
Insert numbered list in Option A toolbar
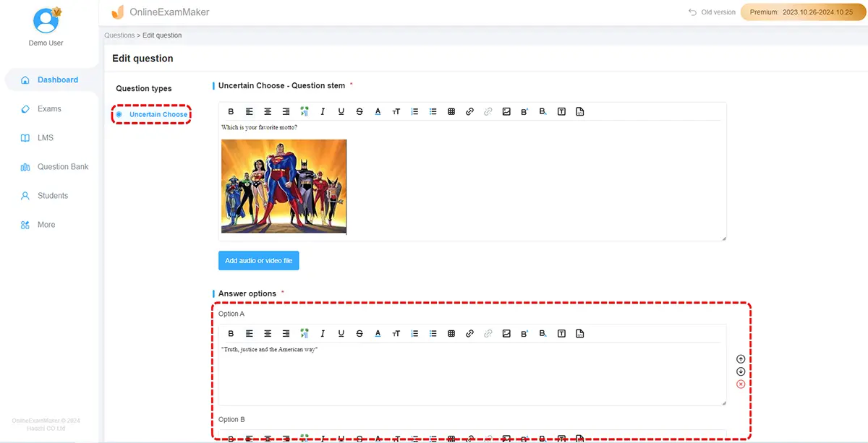point(414,333)
